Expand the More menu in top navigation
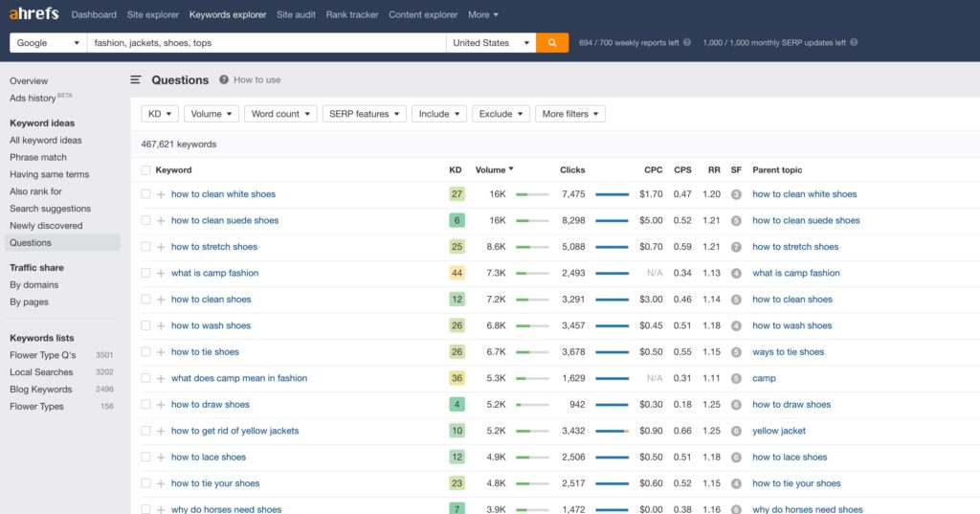This screenshot has width=980, height=514. click(x=483, y=14)
